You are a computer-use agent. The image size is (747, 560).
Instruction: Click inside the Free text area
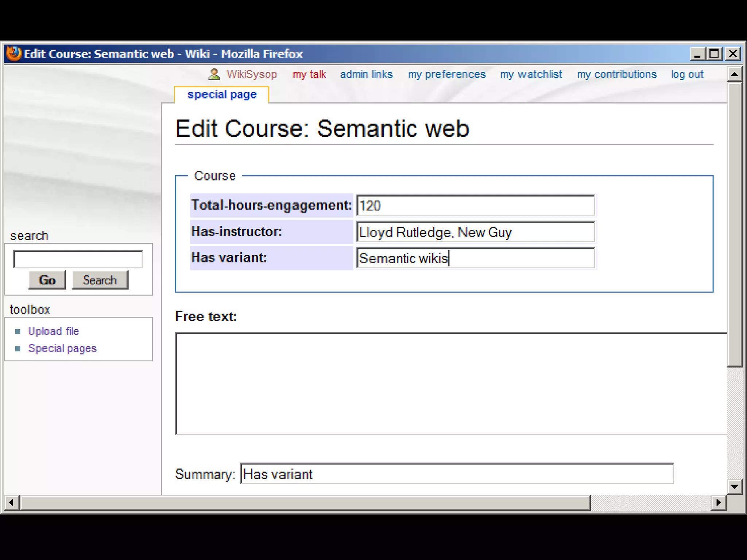[451, 384]
